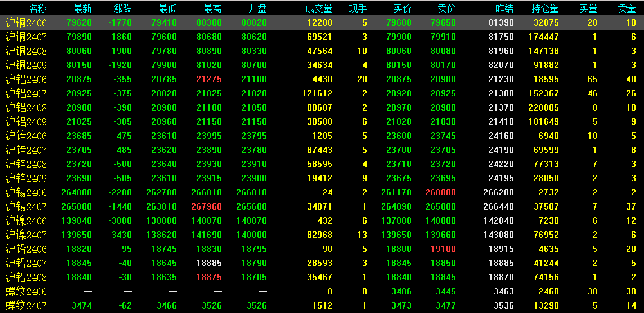The width and height of the screenshot is (644, 313).
Task: Click the red ask price 268000
Action: [441, 192]
